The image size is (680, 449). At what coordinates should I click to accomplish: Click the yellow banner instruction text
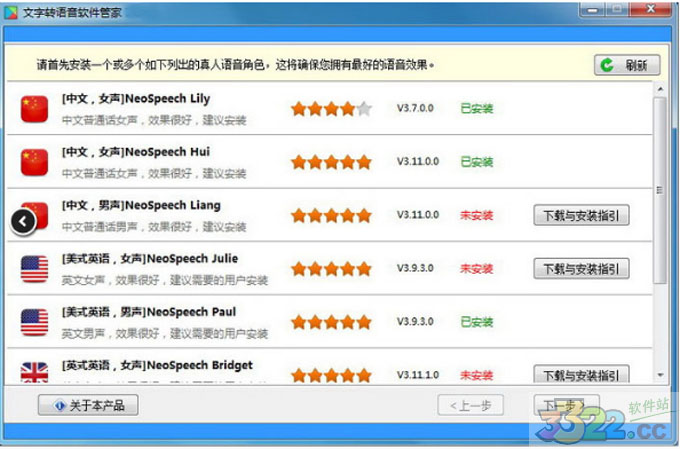tap(235, 65)
